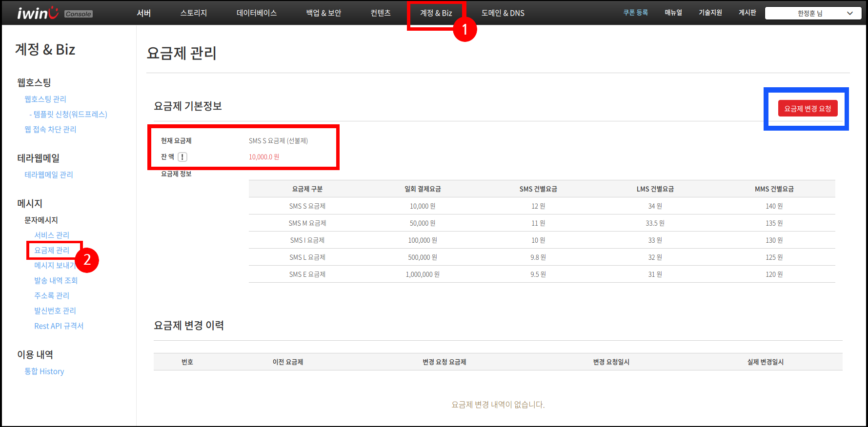Click the 요금제 변경 내역이 없습니다. message
This screenshot has height=427, width=868.
(x=498, y=405)
